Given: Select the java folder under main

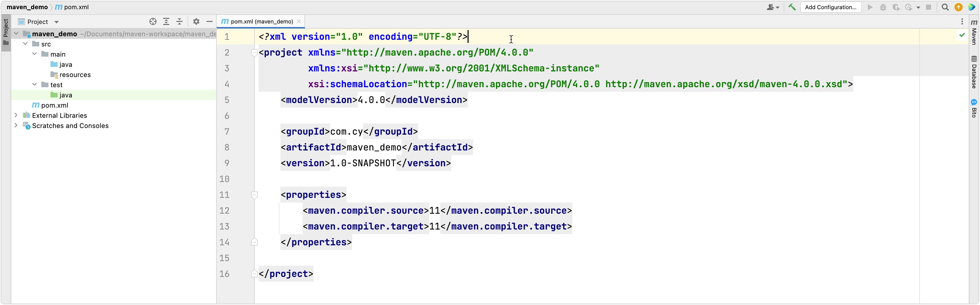Looking at the screenshot, I should coord(61,64).
